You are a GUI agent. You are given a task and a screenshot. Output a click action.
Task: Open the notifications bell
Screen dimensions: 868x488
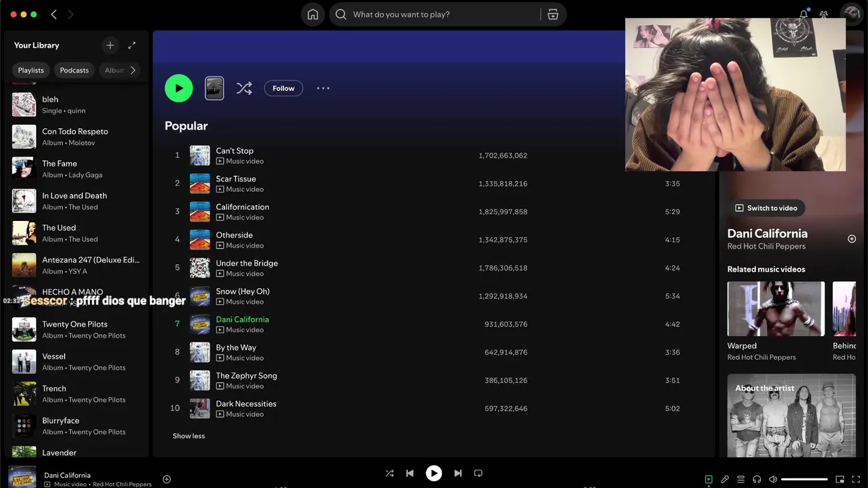point(804,14)
